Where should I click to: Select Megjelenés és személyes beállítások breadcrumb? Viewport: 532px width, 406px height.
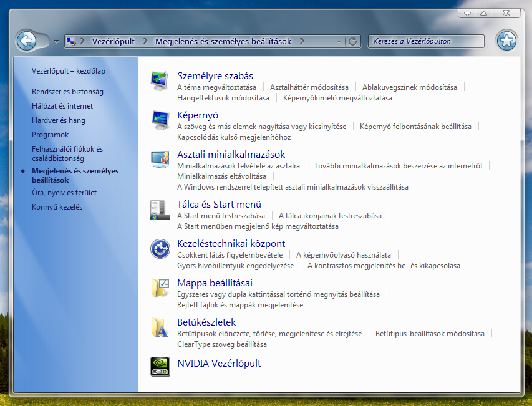[x=223, y=41]
